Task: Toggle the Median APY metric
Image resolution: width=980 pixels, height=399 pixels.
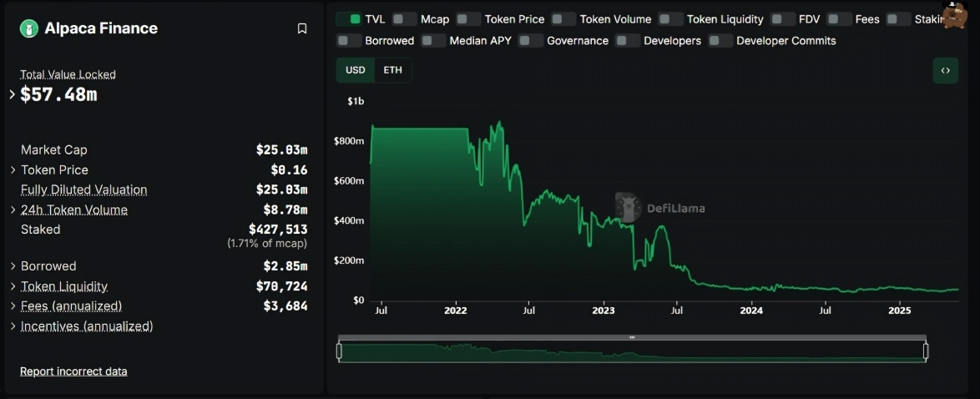Action: coord(434,41)
